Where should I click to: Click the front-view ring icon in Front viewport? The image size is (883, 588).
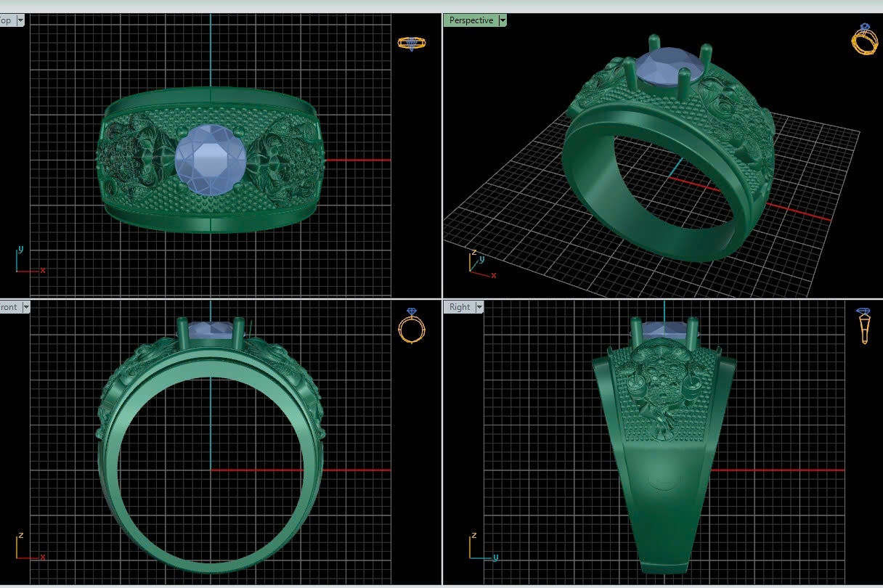412,327
